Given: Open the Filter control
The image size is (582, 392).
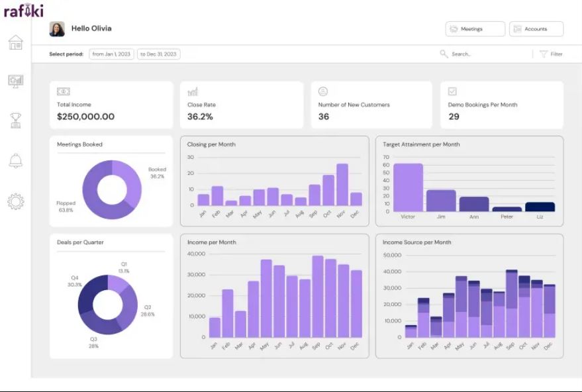Looking at the screenshot, I should 551,54.
